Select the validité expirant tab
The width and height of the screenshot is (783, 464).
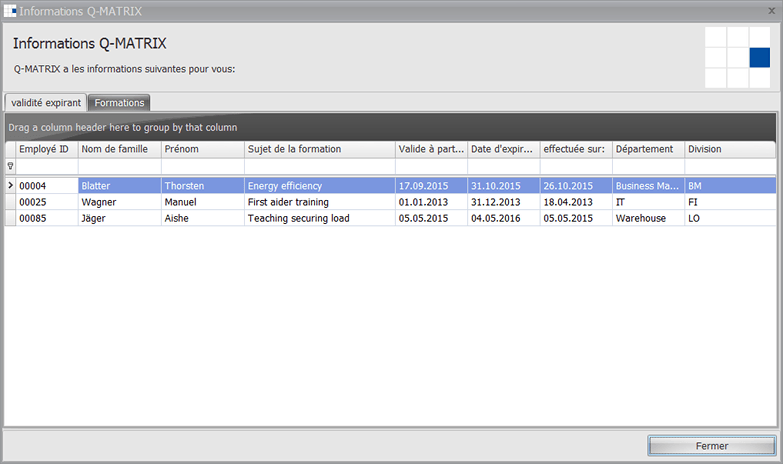coord(46,103)
